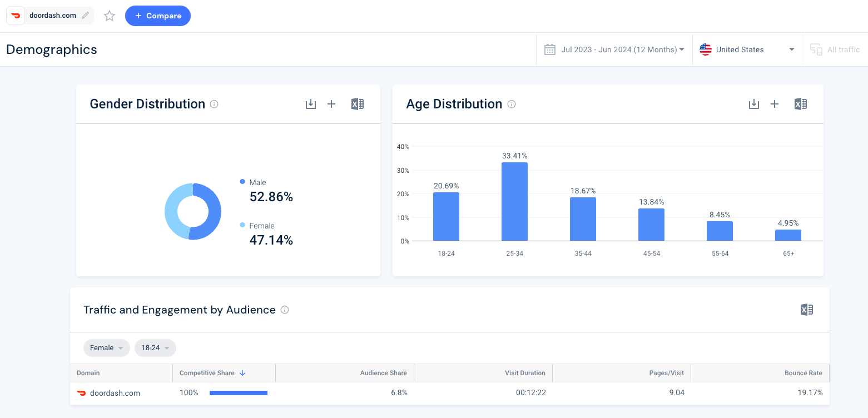Image resolution: width=868 pixels, height=418 pixels.
Task: Select the All traffic filter label
Action: (x=844, y=49)
